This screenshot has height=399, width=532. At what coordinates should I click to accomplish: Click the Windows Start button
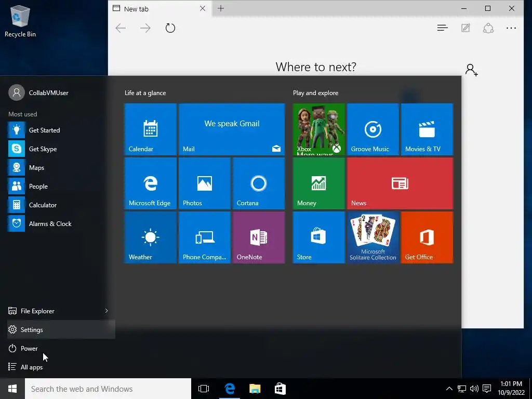tap(12, 389)
